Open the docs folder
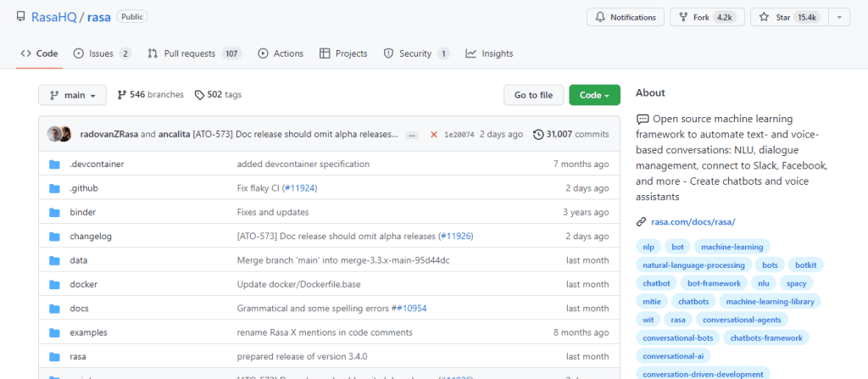This screenshot has width=868, height=379. click(x=79, y=309)
